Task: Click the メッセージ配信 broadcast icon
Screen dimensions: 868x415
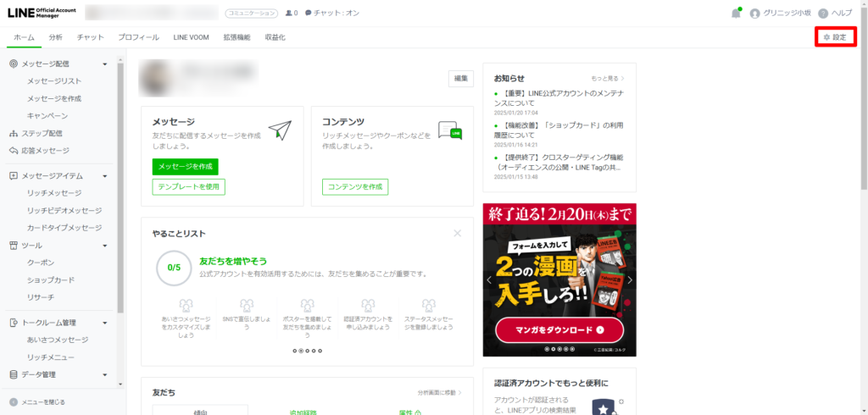Action: [x=14, y=64]
